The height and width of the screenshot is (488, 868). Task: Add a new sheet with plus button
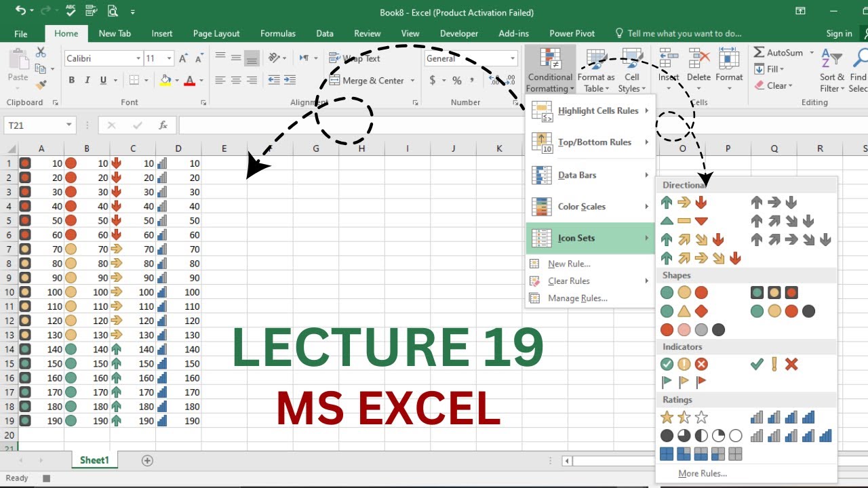point(147,460)
